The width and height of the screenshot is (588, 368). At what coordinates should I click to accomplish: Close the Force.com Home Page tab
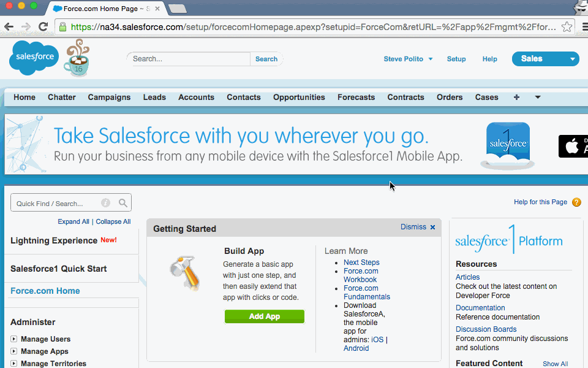pyautogui.click(x=157, y=8)
